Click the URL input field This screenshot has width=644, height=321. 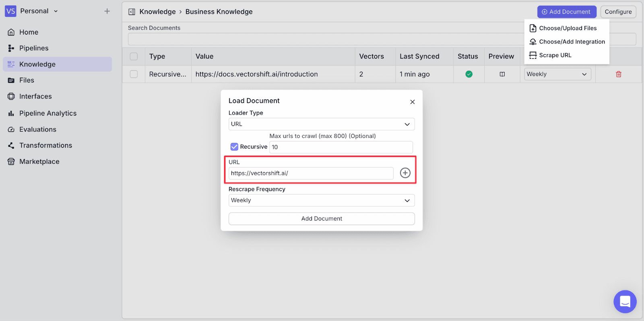(311, 173)
